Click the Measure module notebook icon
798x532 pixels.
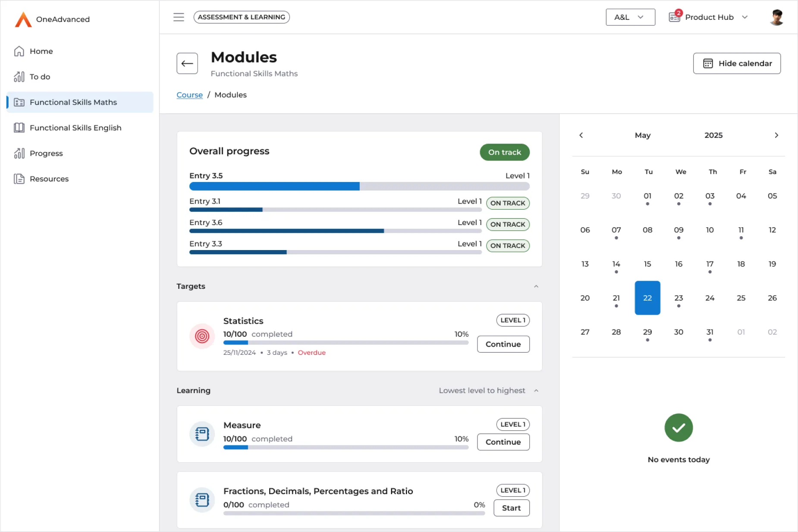[x=202, y=434]
